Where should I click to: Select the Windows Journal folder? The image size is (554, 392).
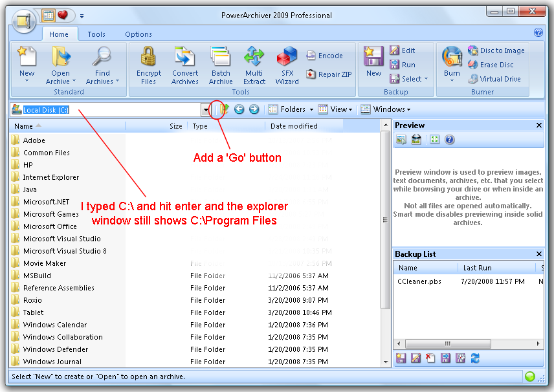point(52,362)
